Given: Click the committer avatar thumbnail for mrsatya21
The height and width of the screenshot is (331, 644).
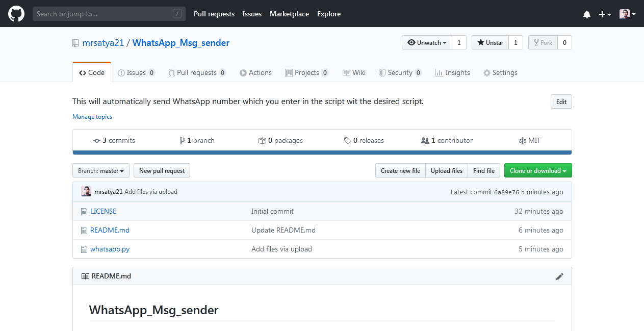Looking at the screenshot, I should point(86,192).
